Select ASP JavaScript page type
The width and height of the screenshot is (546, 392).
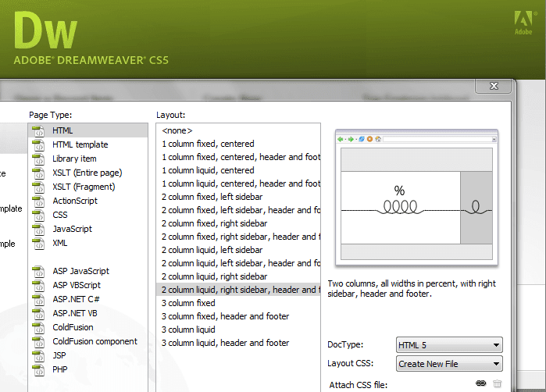[87, 271]
